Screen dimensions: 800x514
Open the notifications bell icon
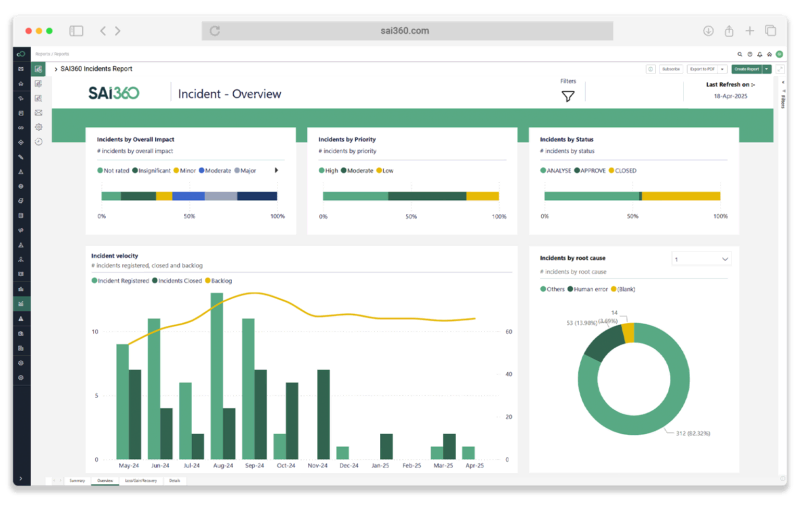(761, 54)
